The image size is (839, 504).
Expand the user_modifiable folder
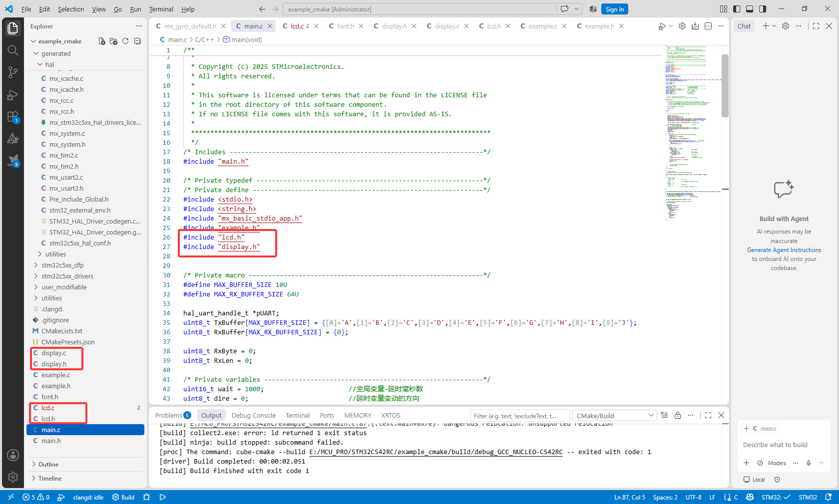click(x=64, y=287)
